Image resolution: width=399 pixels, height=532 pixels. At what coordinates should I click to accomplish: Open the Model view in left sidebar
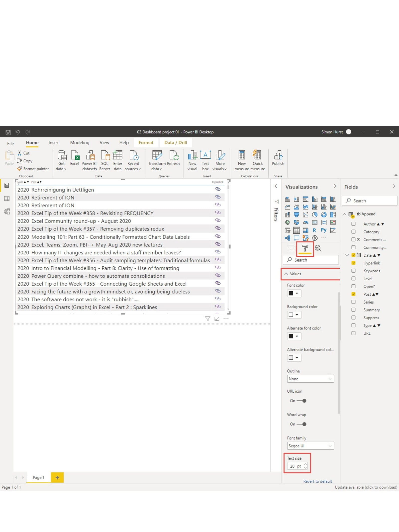point(7,212)
